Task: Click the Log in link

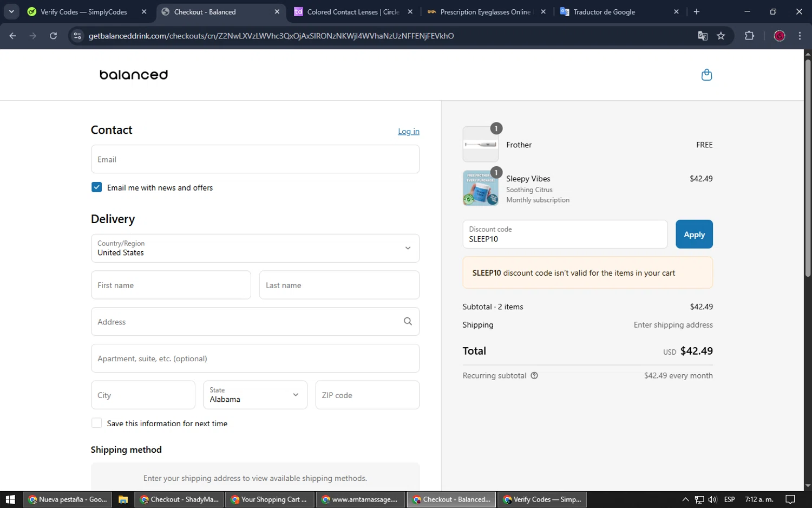Action: point(409,131)
